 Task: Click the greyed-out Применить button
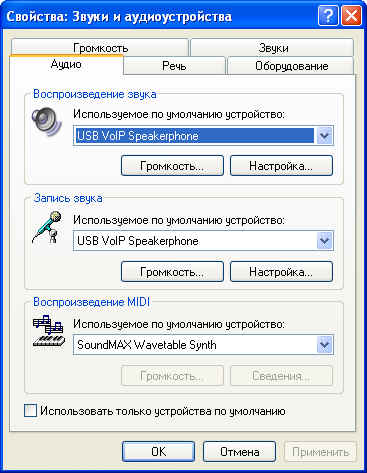(320, 451)
